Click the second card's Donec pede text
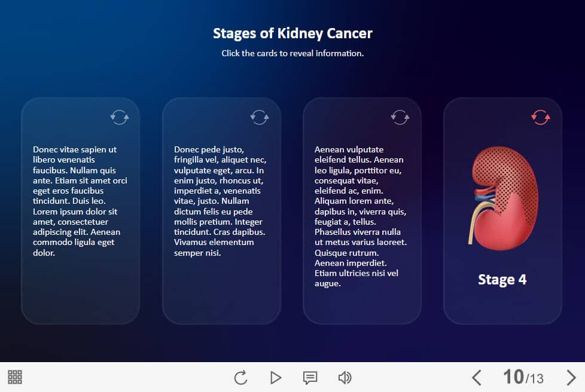The image size is (585, 392). [x=221, y=201]
